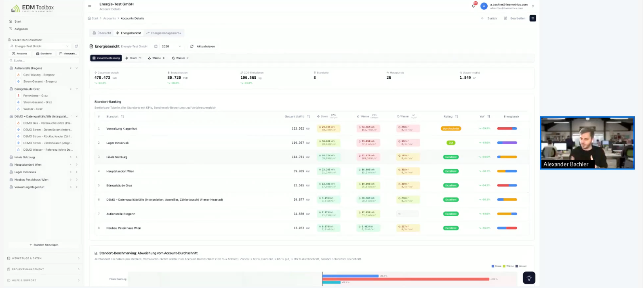Switch to the Energiemanagement+ tab

coord(164,33)
